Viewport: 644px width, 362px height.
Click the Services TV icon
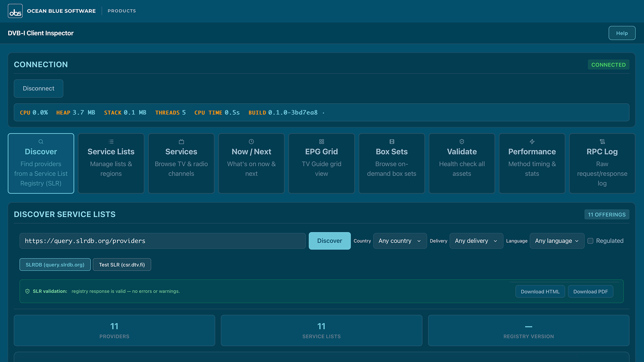[181, 142]
